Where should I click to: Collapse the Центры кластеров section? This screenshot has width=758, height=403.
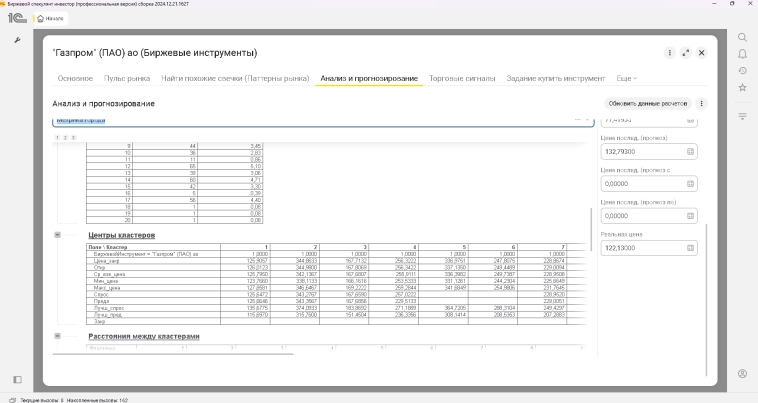[x=58, y=235]
